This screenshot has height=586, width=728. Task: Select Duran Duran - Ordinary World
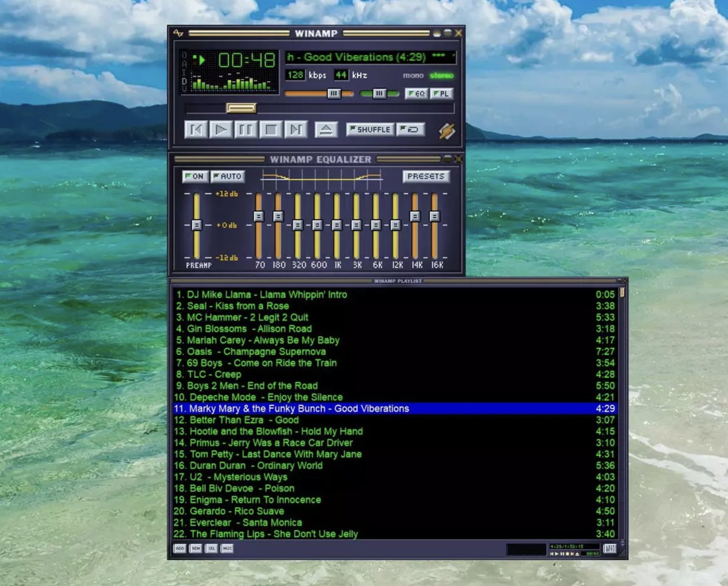tap(395, 466)
